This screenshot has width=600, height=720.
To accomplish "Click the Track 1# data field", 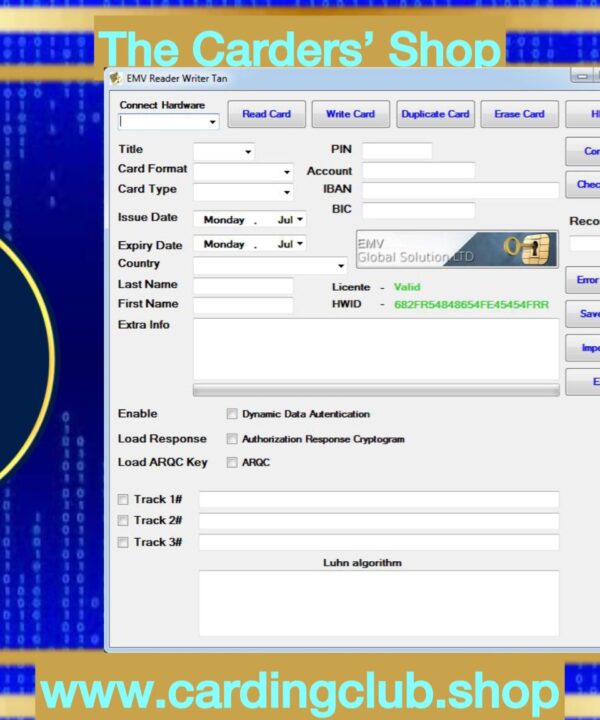I will [x=379, y=499].
